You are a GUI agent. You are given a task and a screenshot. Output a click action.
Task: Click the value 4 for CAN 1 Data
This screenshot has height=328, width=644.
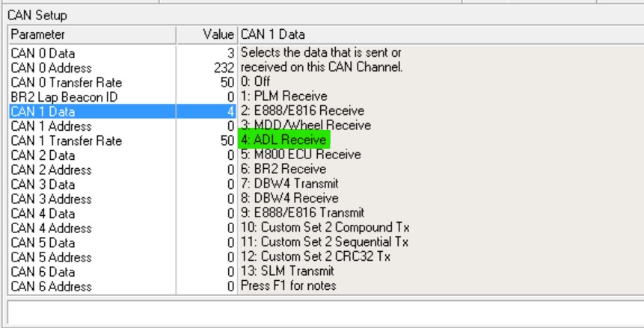(230, 111)
